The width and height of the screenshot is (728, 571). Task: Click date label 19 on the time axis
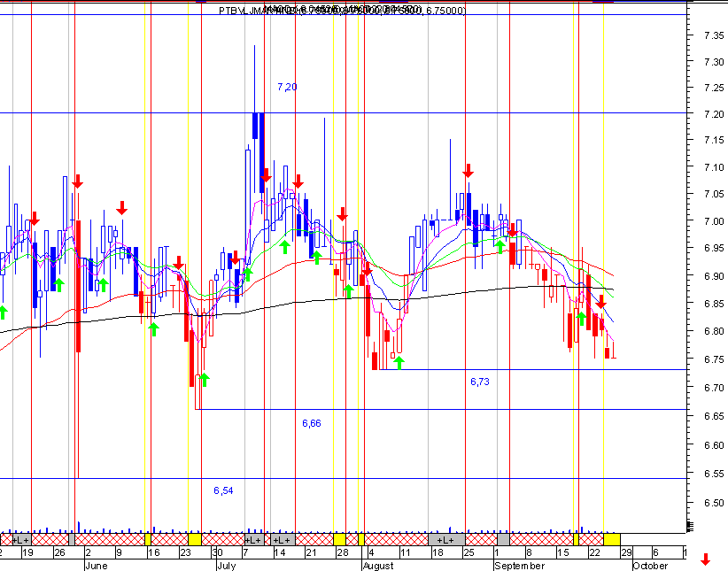[x=27, y=552]
